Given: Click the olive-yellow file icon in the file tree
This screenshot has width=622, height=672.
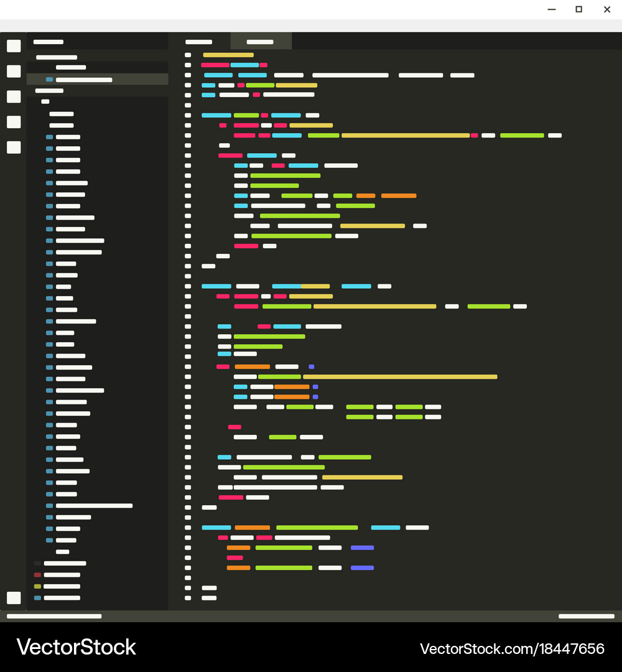Looking at the screenshot, I should (x=37, y=586).
